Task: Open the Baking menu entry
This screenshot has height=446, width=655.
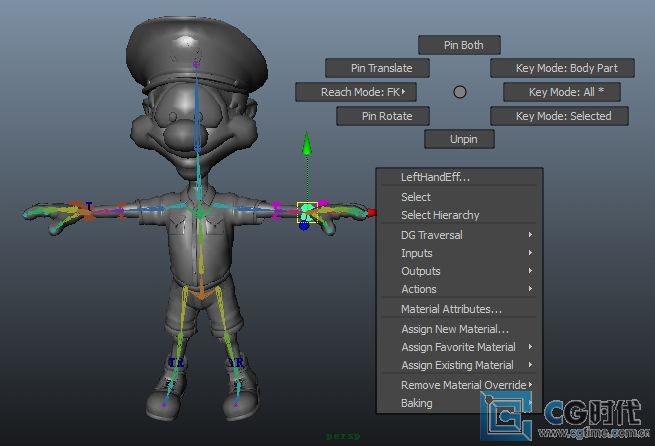Action: click(x=460, y=403)
